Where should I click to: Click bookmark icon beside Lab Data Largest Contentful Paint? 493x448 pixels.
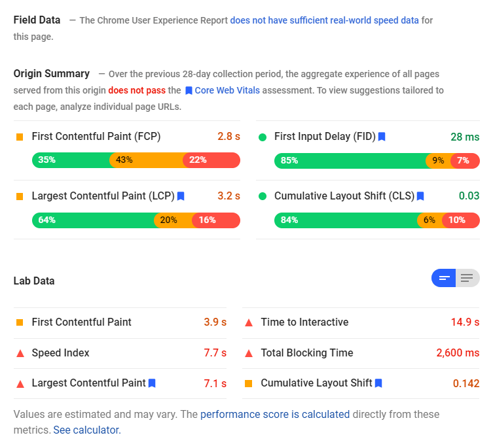pos(152,383)
